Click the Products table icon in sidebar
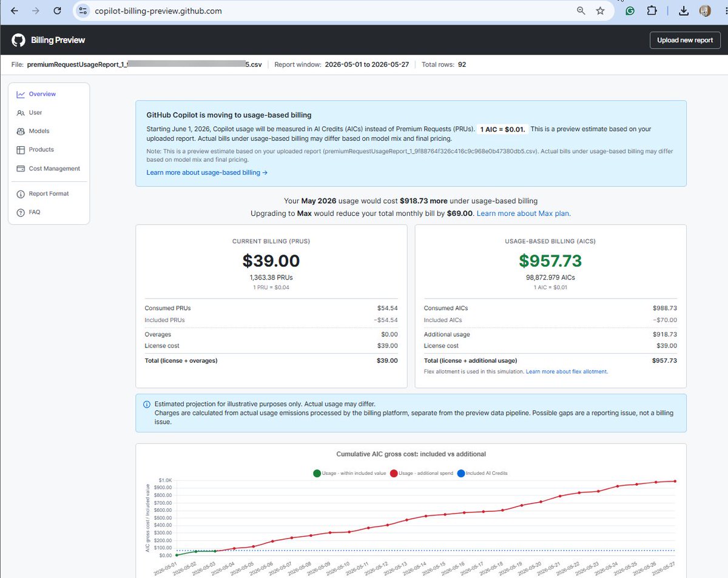 coord(21,150)
